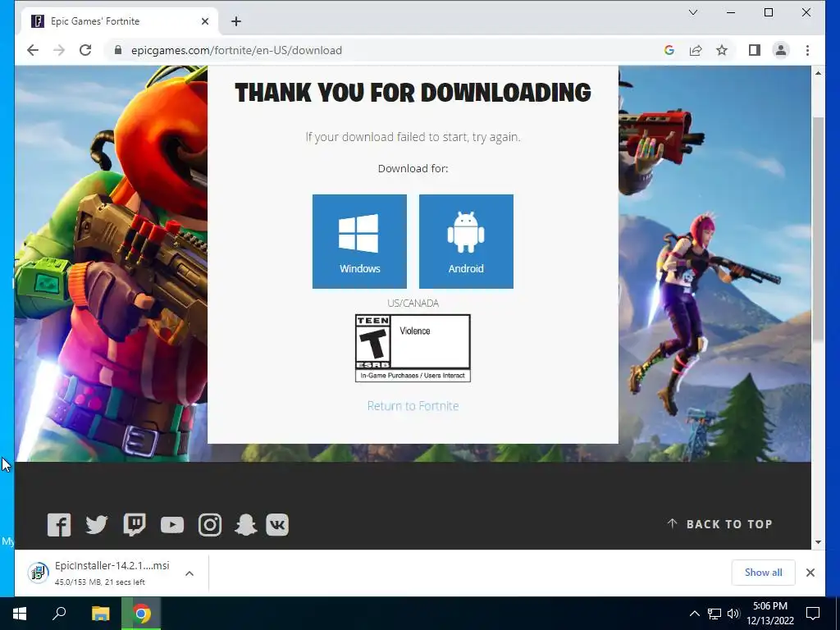The image size is (840, 630).
Task: Open the Facebook icon in the footer
Action: [x=59, y=524]
